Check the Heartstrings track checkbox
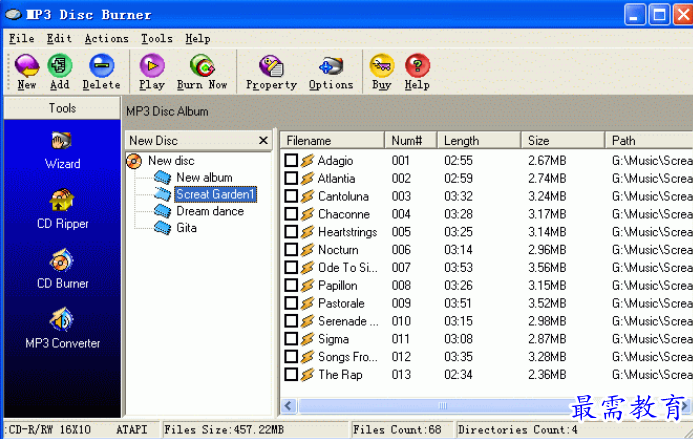This screenshot has width=693, height=439. [291, 232]
